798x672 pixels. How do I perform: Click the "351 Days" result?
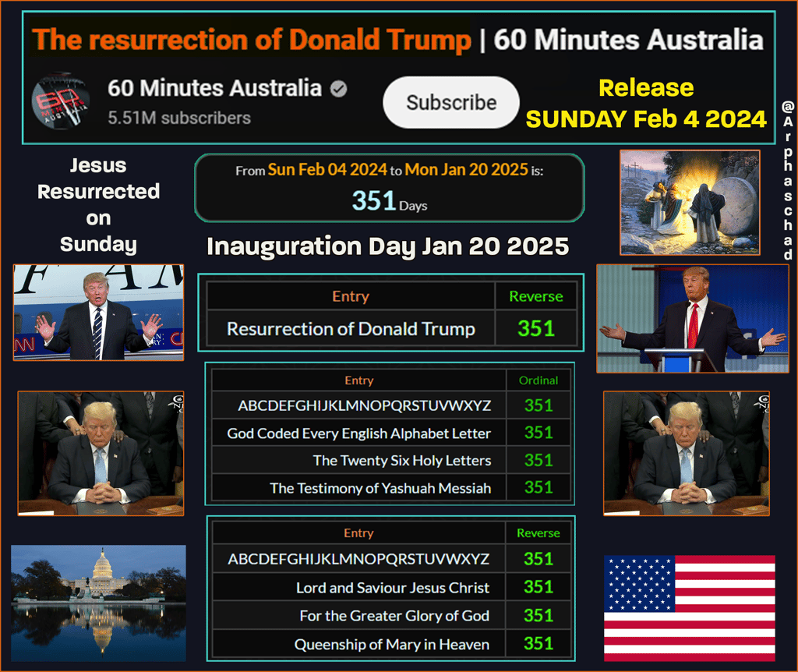tap(390, 200)
